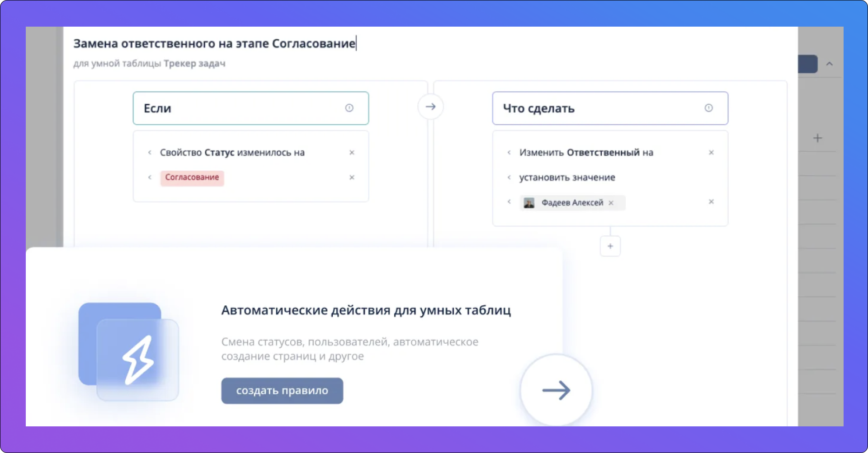Click the rule title text field
The height and width of the screenshot is (453, 868).
click(x=214, y=44)
